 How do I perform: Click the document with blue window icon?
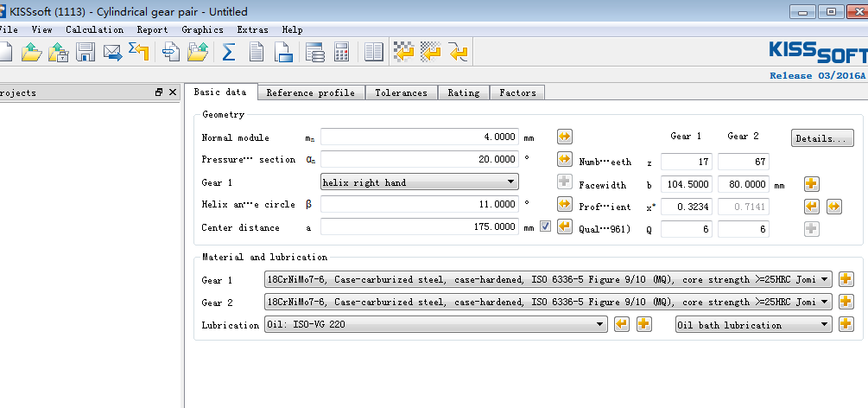pyautogui.click(x=284, y=52)
